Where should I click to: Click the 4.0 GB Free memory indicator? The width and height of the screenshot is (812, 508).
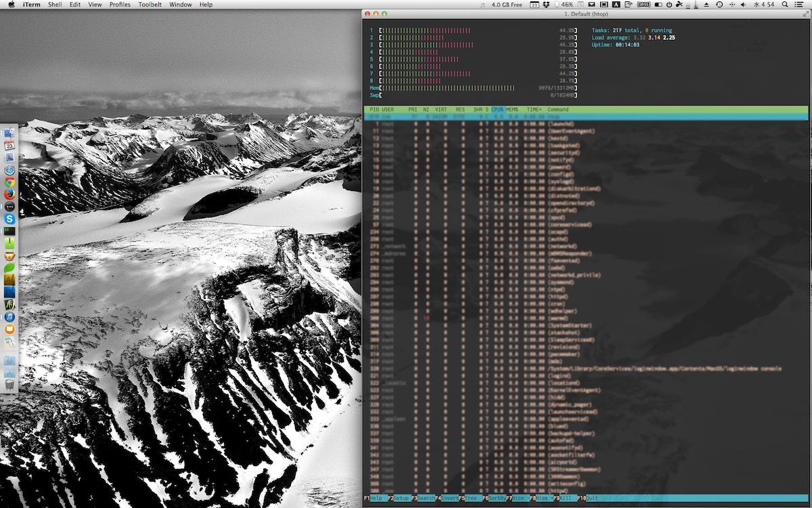(507, 4)
